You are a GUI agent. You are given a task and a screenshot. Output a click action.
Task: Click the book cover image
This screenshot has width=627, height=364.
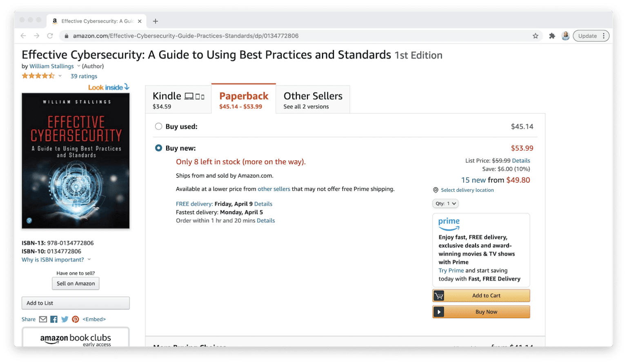coord(76,161)
